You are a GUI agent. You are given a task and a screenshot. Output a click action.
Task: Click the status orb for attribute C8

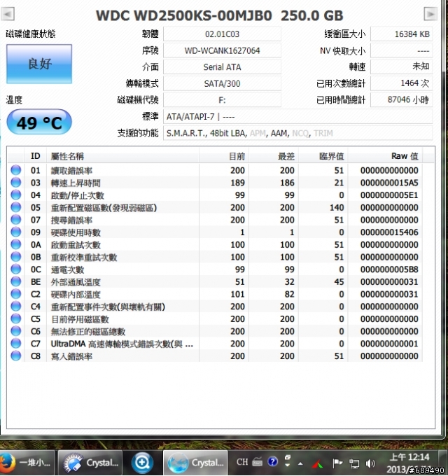[16, 356]
